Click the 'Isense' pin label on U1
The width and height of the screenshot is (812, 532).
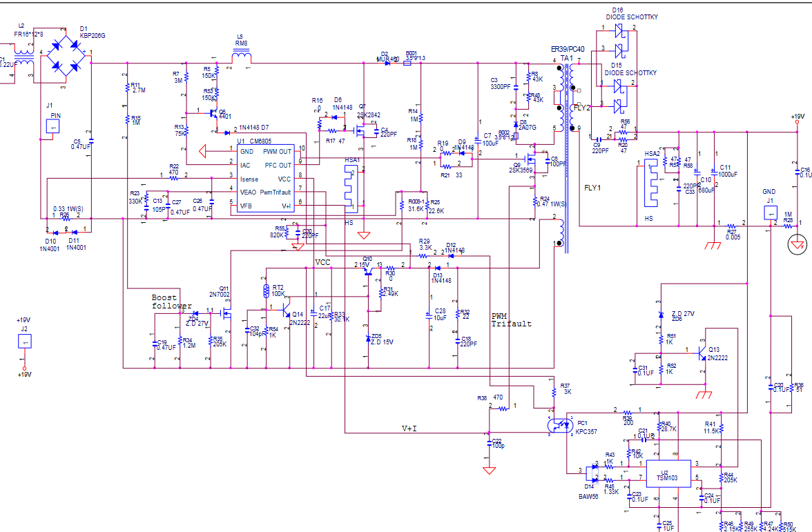coord(249,179)
